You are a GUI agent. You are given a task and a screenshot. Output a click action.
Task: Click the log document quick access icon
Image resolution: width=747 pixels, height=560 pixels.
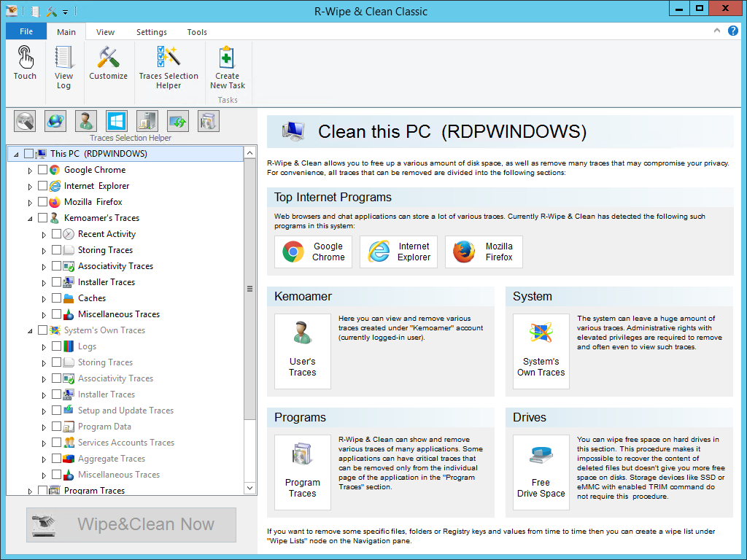[x=36, y=11]
